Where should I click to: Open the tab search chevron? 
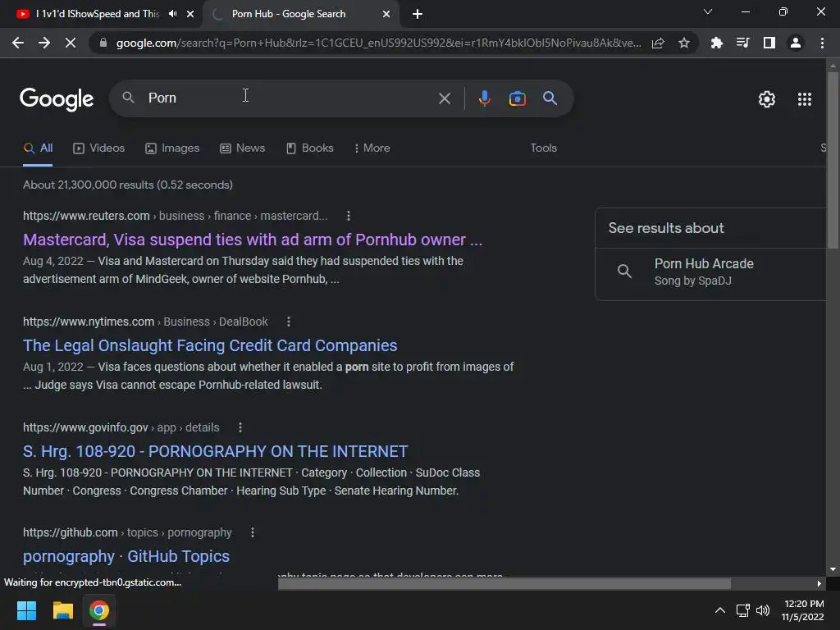(x=708, y=11)
